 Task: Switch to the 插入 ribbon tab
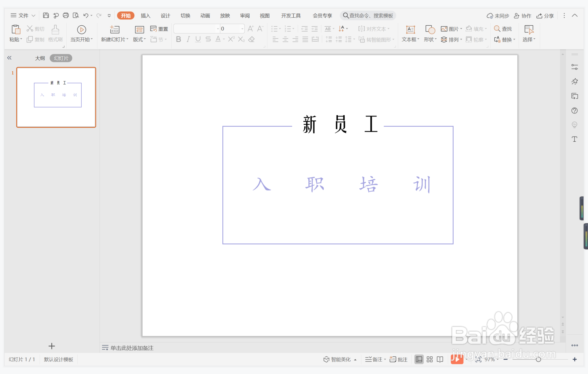[145, 16]
